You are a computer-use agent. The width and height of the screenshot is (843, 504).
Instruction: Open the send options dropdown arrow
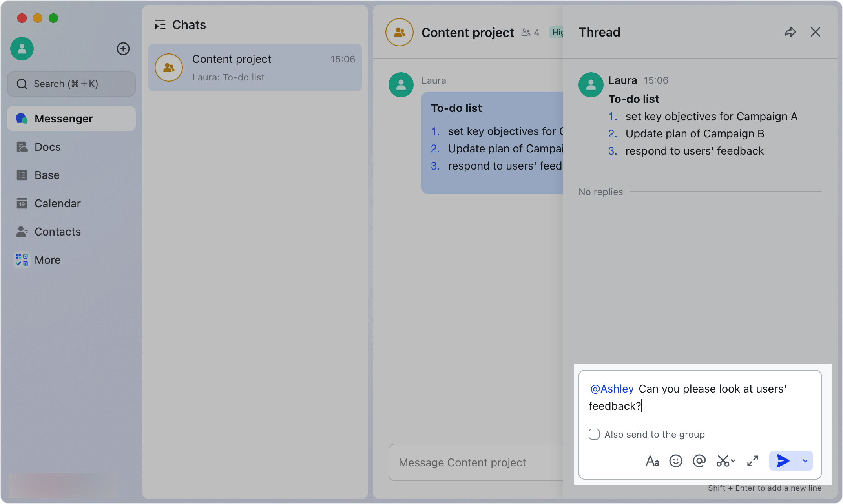point(805,461)
